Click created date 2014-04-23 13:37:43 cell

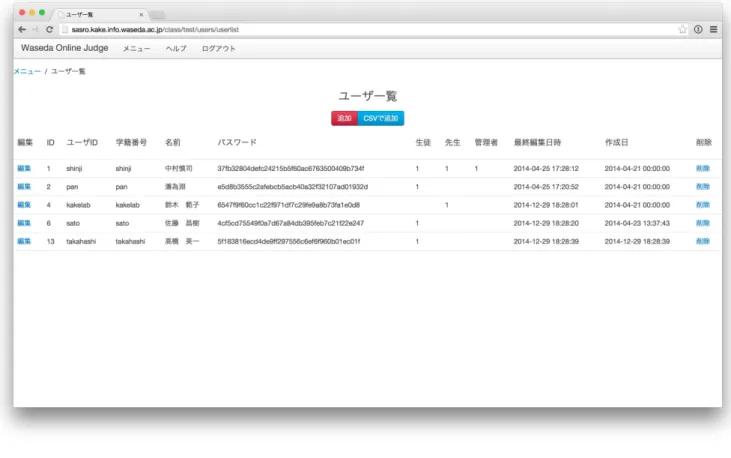[x=637, y=223]
